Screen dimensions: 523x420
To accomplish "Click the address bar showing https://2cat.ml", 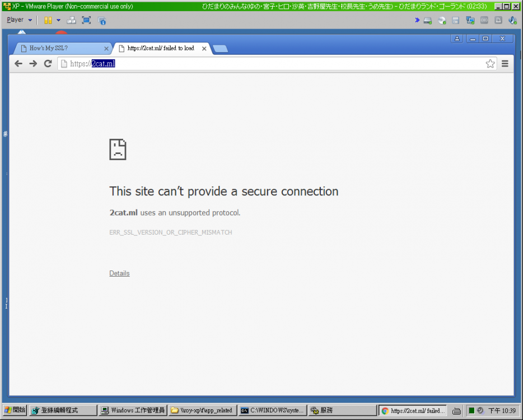I will click(x=280, y=64).
